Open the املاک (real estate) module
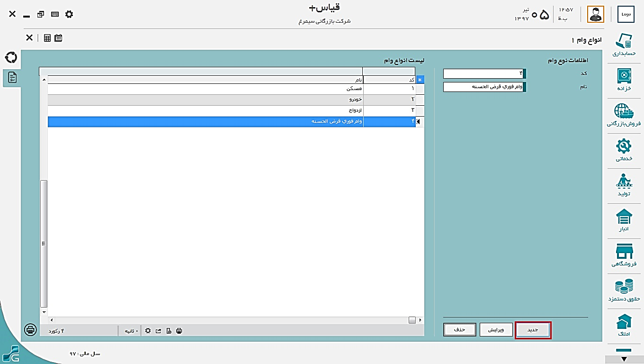The image size is (644, 364). point(624,325)
